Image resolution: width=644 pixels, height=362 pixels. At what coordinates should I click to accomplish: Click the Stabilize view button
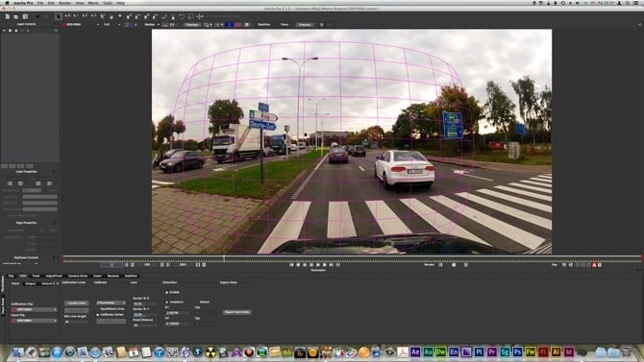click(263, 25)
